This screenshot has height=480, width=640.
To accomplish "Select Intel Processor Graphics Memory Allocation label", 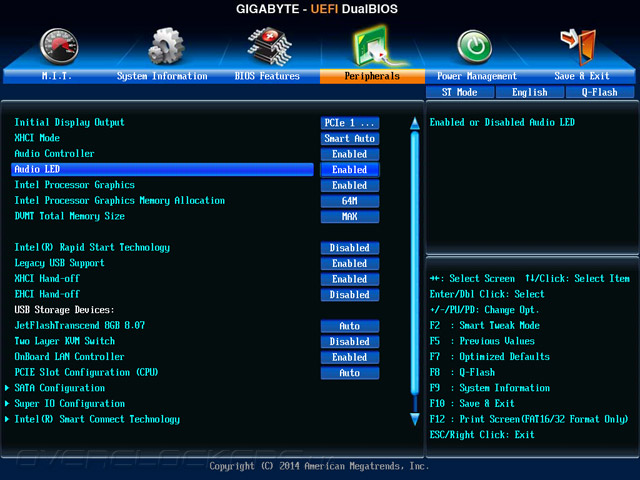I will tap(120, 200).
